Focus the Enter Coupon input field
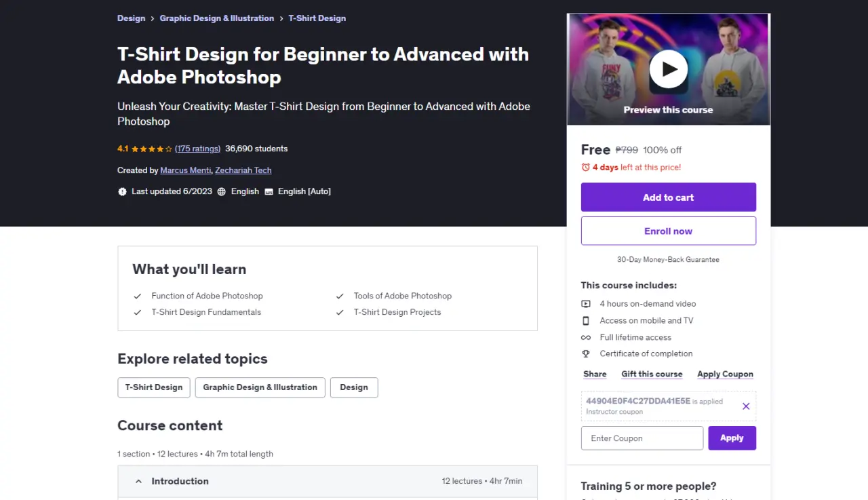The height and width of the screenshot is (500, 868). coord(642,438)
